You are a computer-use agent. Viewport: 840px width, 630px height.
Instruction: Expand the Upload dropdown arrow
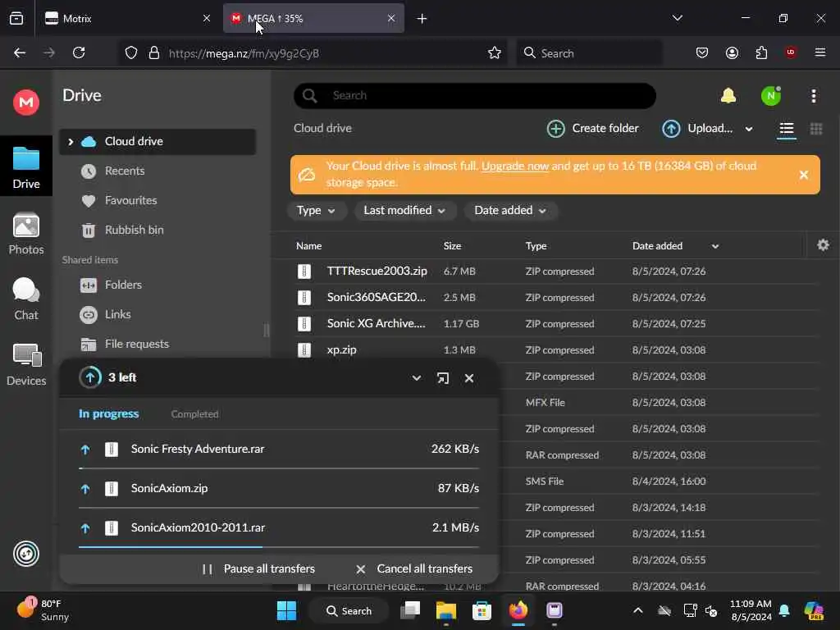click(x=749, y=129)
